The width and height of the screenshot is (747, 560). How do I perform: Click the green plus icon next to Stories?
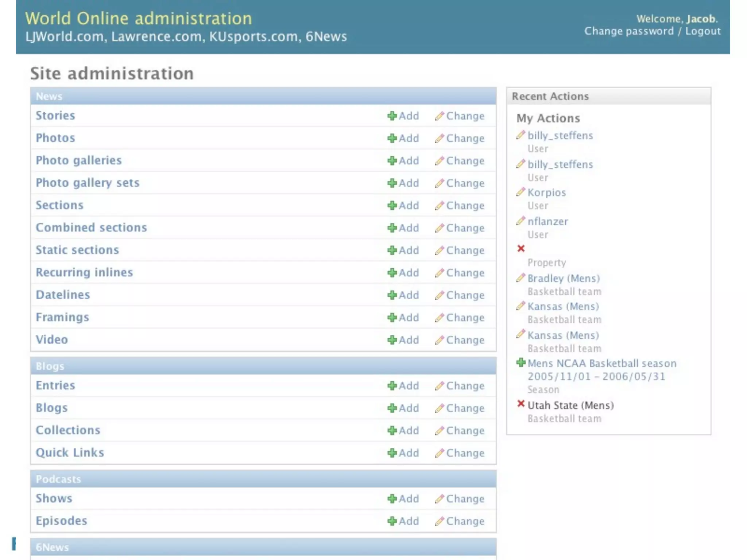pos(392,116)
